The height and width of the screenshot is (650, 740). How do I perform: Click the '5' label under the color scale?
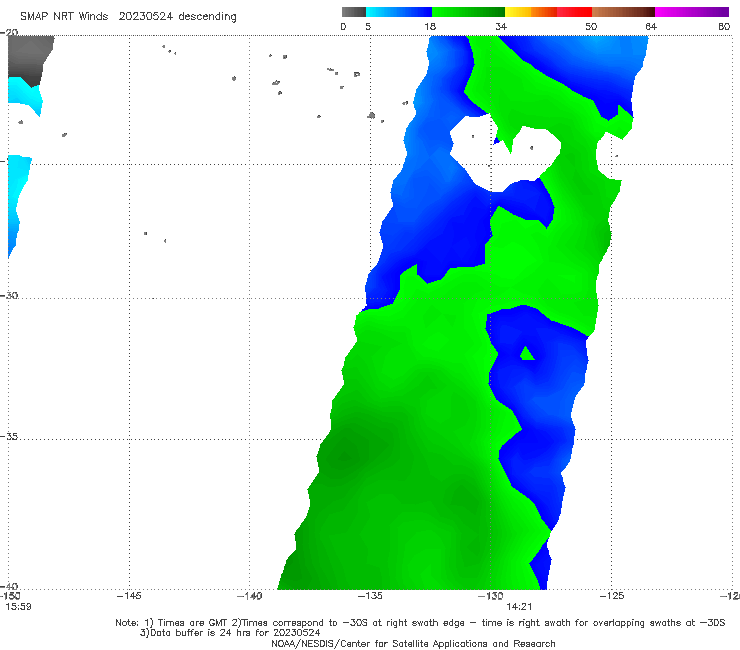(x=368, y=26)
